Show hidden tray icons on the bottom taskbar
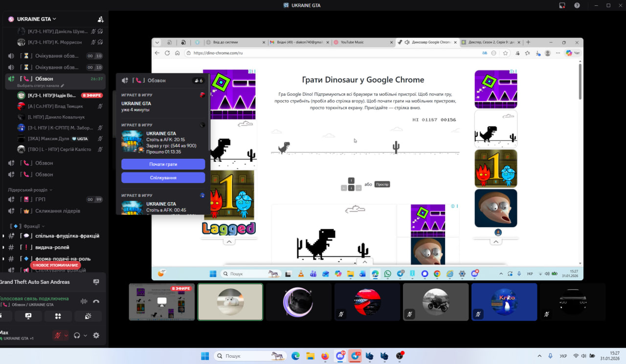The width and height of the screenshot is (626, 364). (539, 356)
